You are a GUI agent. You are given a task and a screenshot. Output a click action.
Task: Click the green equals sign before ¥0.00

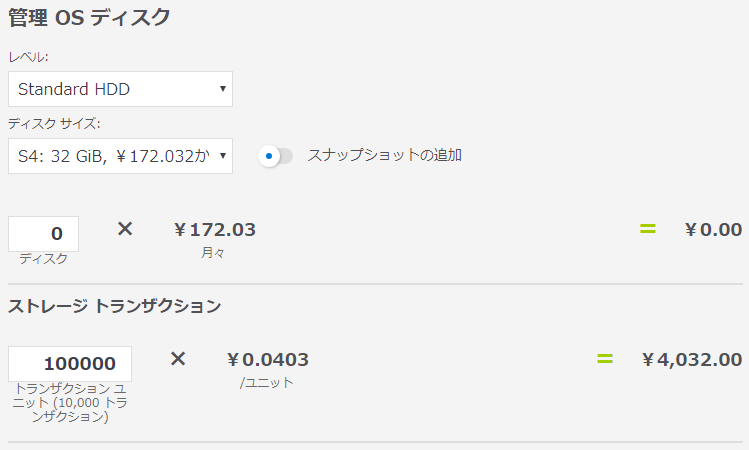[x=647, y=229]
